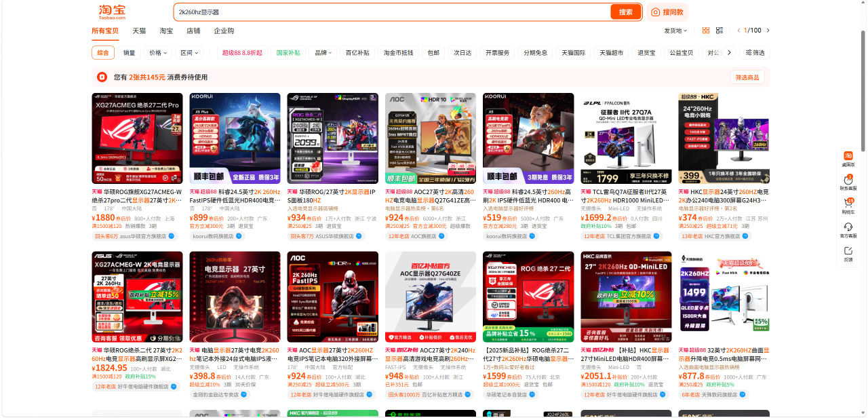Viewport: 868px width, 418px height.
Task: Sort by 综合
Action: click(x=103, y=53)
